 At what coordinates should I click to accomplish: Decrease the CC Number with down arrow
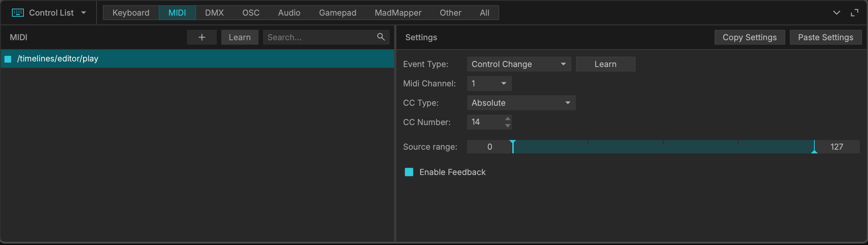pyautogui.click(x=507, y=126)
